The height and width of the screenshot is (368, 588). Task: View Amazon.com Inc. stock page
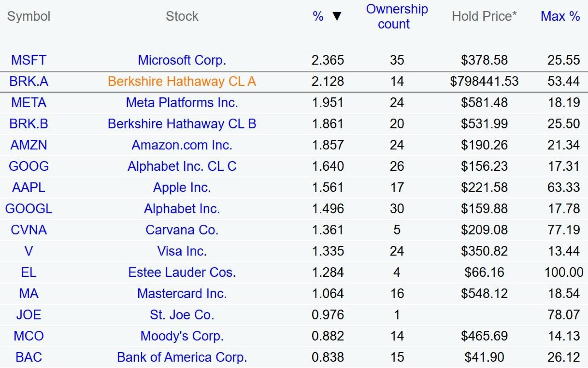[182, 145]
